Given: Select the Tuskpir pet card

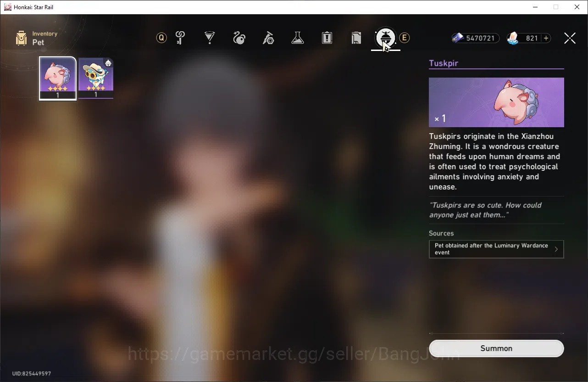Looking at the screenshot, I should coord(58,78).
